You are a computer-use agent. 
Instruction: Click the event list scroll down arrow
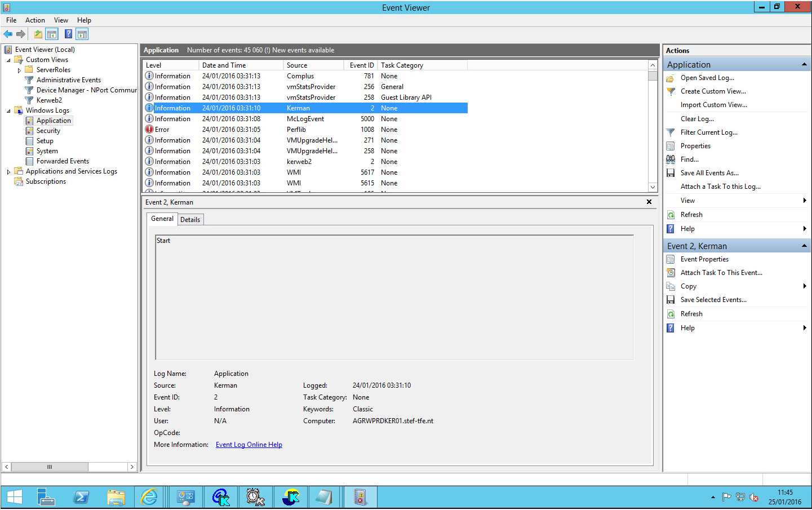[x=653, y=187]
